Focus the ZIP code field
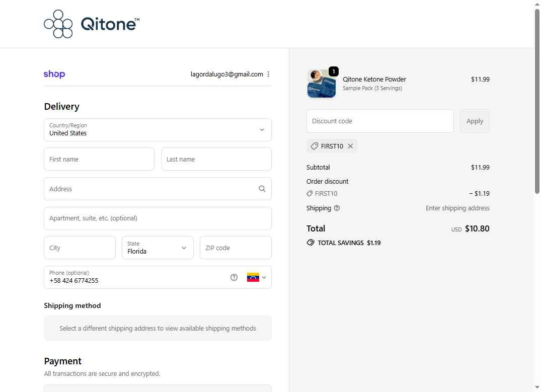This screenshot has width=541, height=392. (236, 248)
